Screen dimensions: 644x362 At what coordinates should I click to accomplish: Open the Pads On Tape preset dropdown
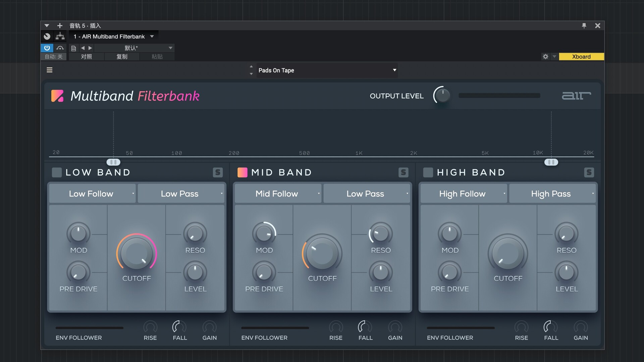(x=327, y=70)
